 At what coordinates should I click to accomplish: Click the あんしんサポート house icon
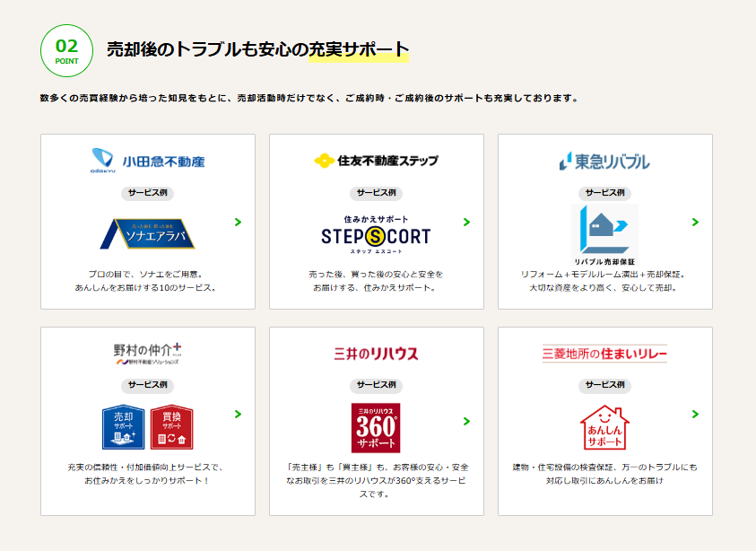(x=604, y=427)
